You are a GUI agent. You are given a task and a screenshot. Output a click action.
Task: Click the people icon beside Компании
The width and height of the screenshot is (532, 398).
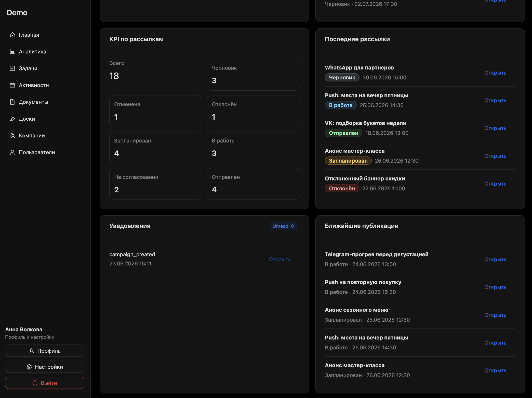pyautogui.click(x=12, y=136)
